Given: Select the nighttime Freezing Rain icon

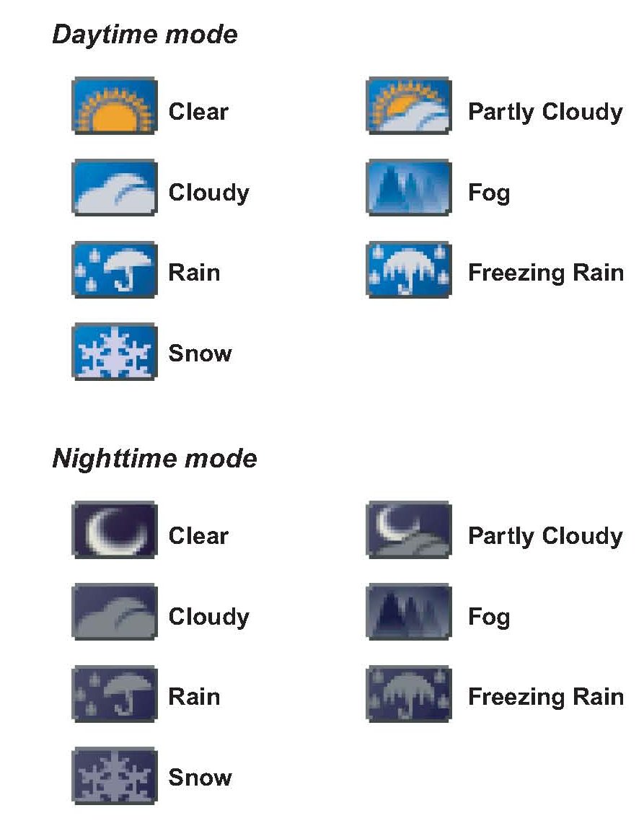Looking at the screenshot, I should click(409, 693).
